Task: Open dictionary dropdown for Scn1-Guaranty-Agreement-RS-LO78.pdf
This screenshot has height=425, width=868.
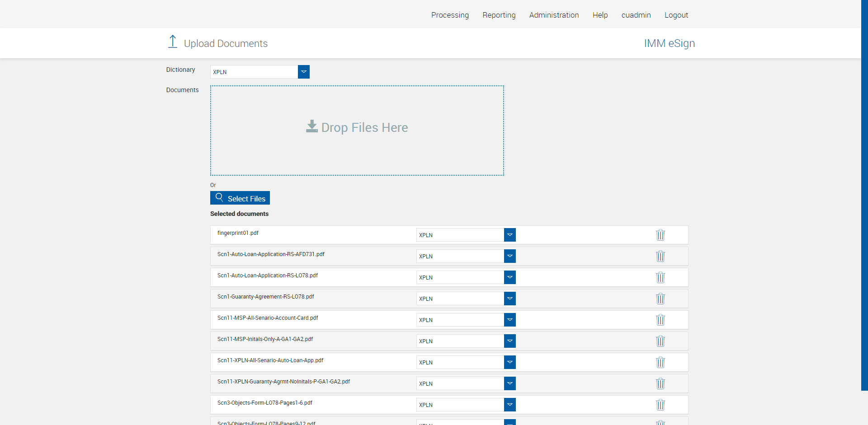Action: point(509,299)
